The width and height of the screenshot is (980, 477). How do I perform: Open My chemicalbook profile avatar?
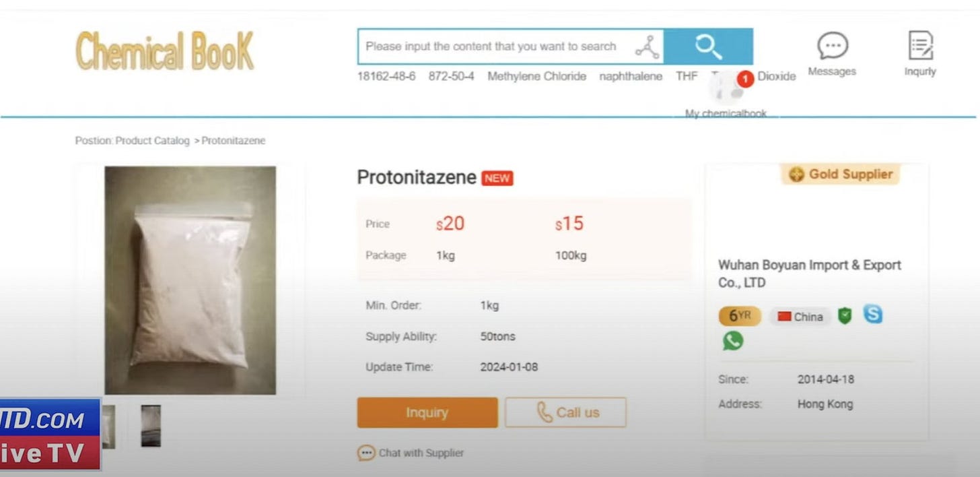pos(727,89)
